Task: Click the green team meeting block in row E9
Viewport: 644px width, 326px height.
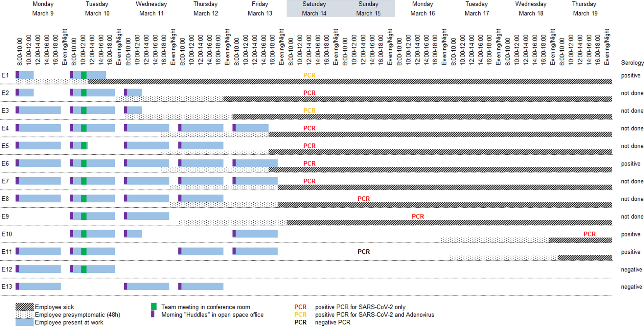Action: click(84, 216)
